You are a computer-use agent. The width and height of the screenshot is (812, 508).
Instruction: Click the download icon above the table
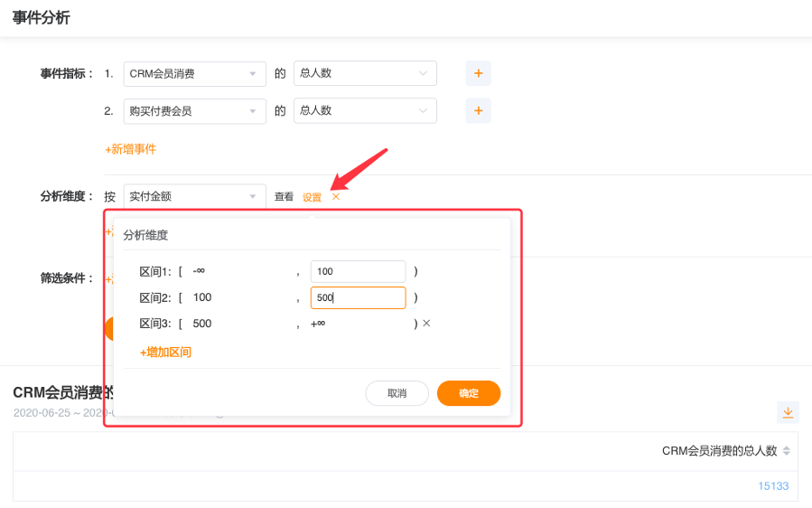[x=788, y=412]
